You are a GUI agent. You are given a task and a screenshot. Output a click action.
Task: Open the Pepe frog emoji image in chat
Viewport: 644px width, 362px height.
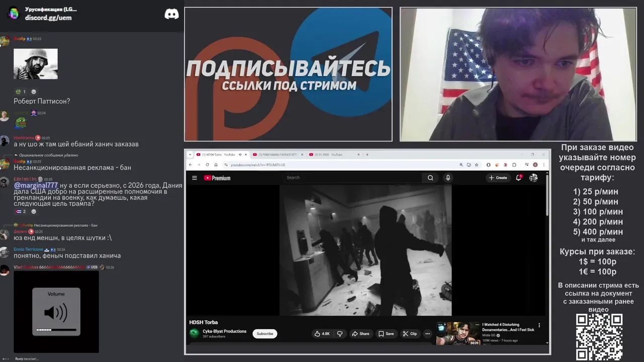pos(20,122)
